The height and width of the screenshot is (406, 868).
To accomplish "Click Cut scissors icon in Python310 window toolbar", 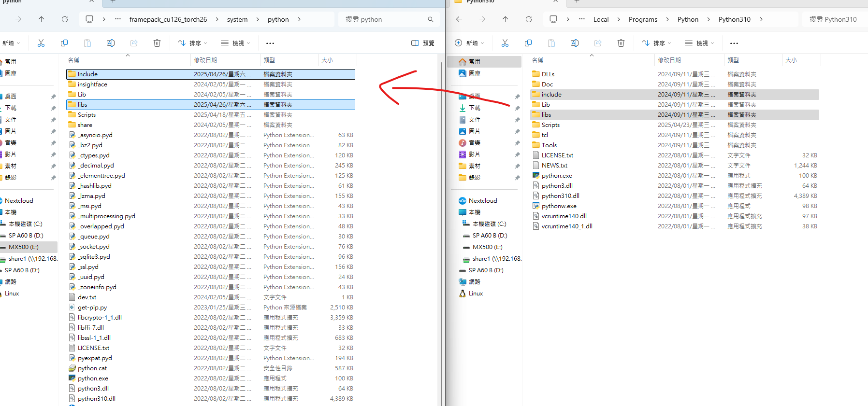I will coord(505,43).
